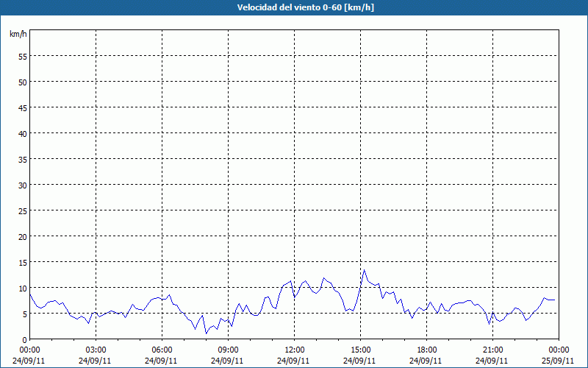Screen dimensions: 588x368
Task: Click the wind speed peak after 15:00
Action: pyautogui.click(x=364, y=269)
